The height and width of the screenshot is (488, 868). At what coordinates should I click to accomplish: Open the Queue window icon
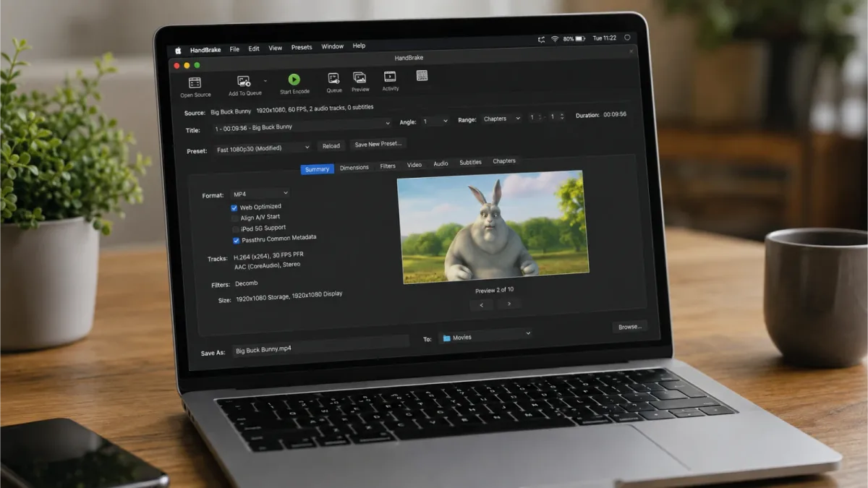[x=333, y=78]
